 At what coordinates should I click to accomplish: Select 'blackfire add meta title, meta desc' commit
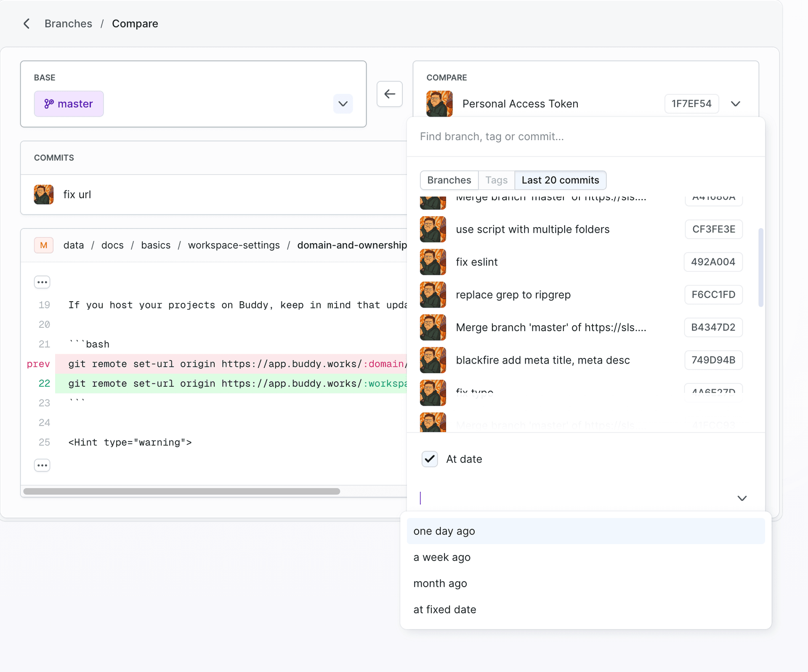click(x=581, y=361)
